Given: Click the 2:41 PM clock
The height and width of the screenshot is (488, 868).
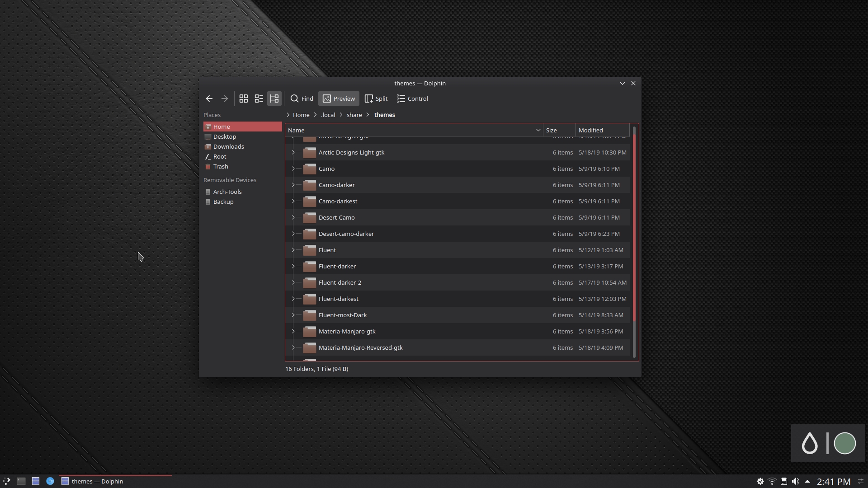Looking at the screenshot, I should [x=834, y=482].
